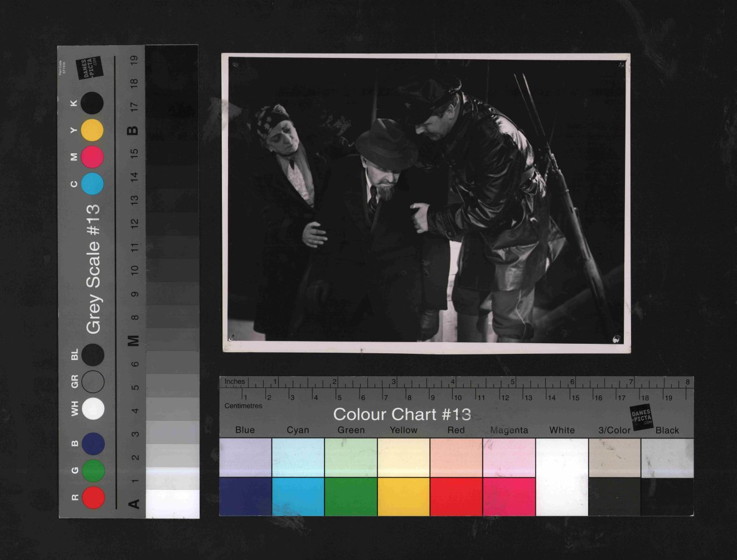Viewport: 737px width, 560px height.
Task: Click the 'Magenta' label on the colour chart
Action: point(509,430)
